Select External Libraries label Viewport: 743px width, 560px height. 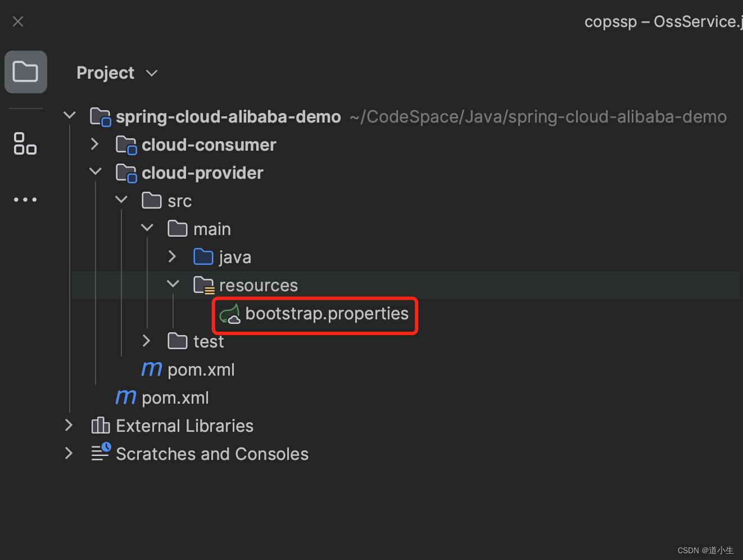(185, 426)
